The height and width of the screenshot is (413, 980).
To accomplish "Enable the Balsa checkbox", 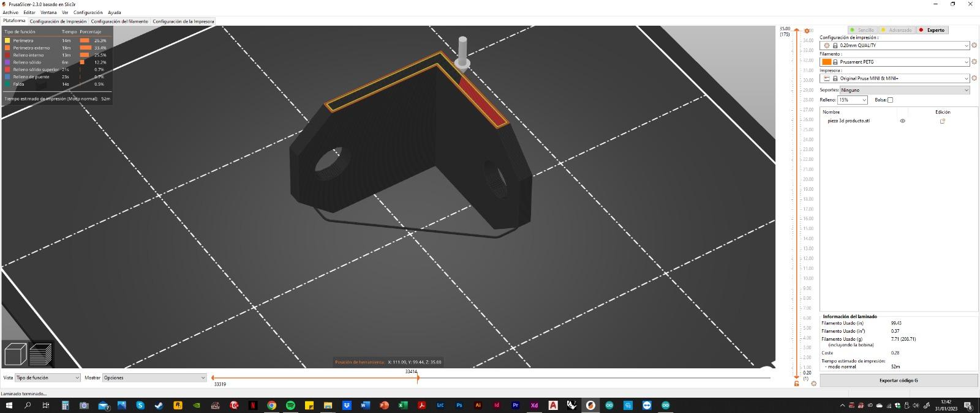I will (890, 100).
